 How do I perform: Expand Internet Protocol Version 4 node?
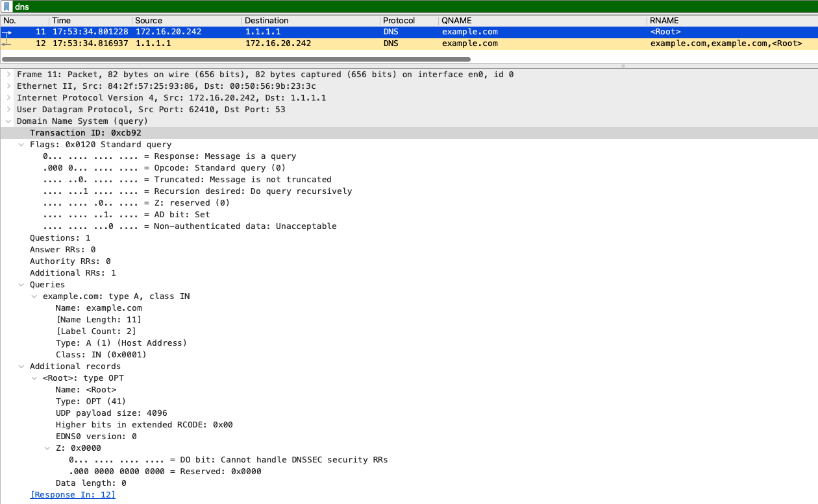pyautogui.click(x=8, y=98)
